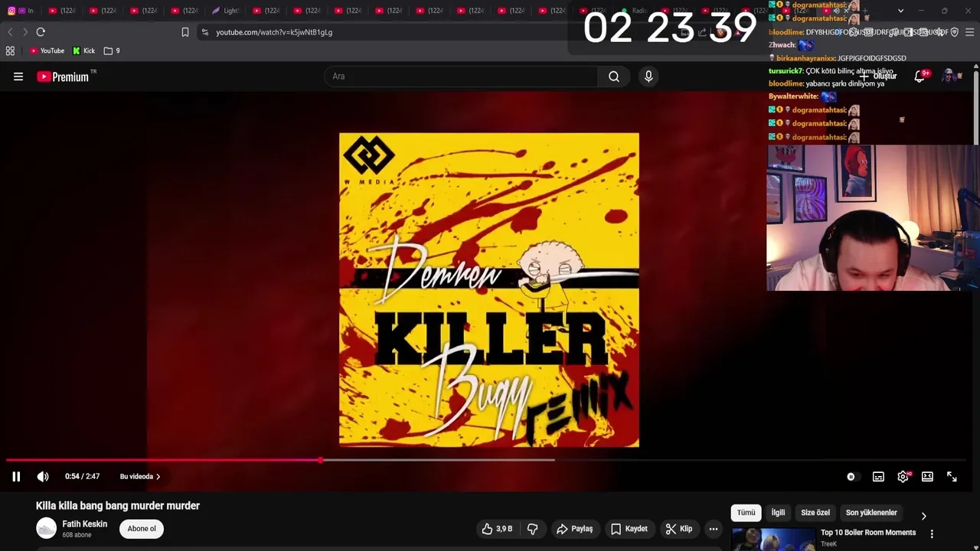Select the Tümü filter chip
980x551 pixels.
click(x=746, y=513)
